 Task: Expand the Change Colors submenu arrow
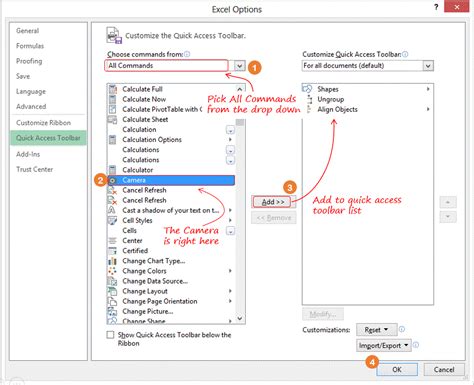(x=230, y=271)
